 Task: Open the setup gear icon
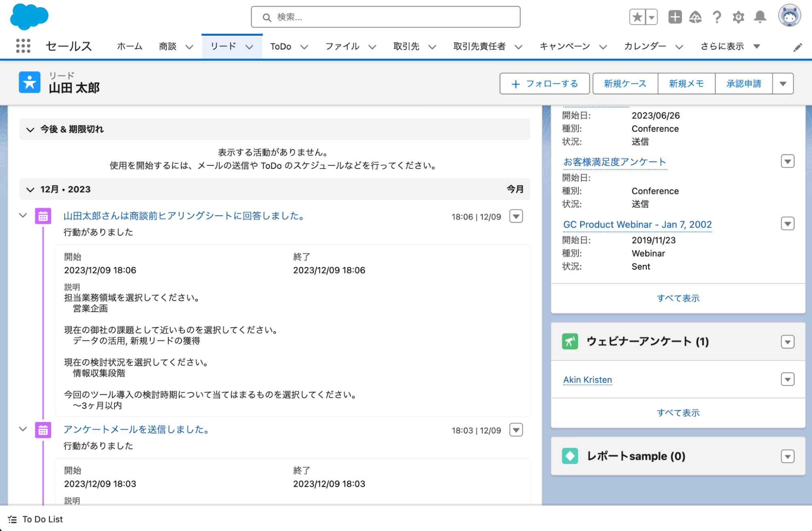(738, 17)
